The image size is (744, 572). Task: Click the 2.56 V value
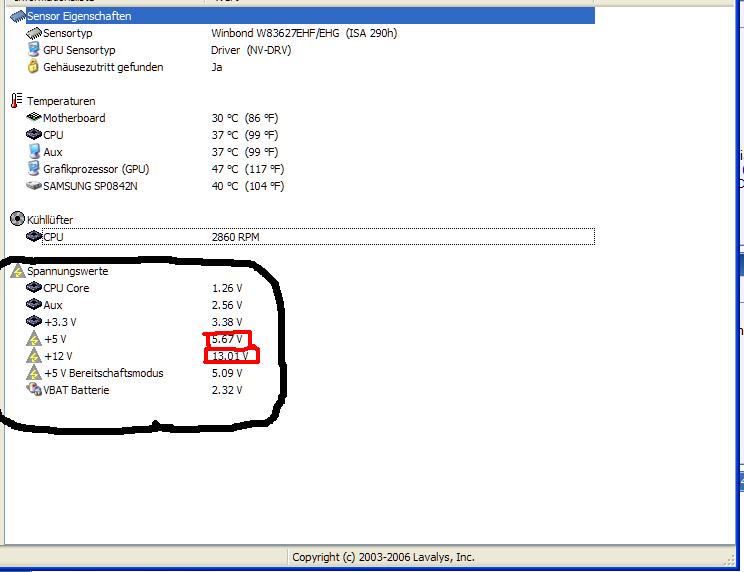pyautogui.click(x=227, y=305)
